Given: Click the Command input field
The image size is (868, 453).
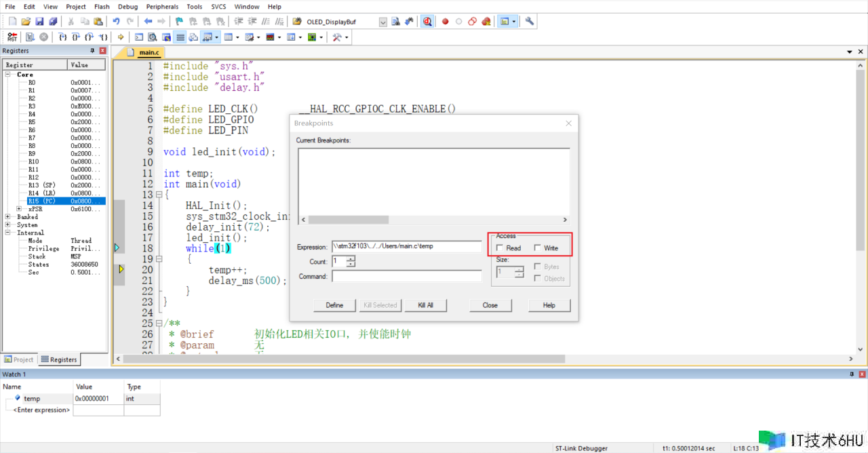Looking at the screenshot, I should pos(406,277).
